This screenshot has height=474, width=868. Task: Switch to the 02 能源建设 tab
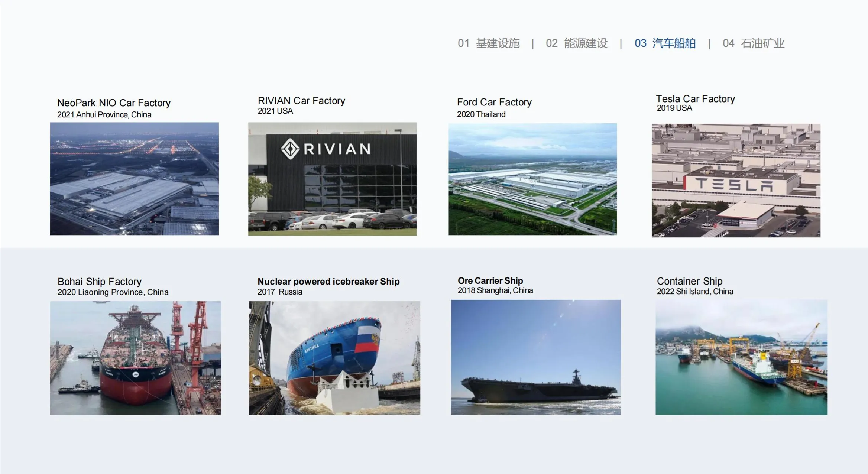[577, 43]
